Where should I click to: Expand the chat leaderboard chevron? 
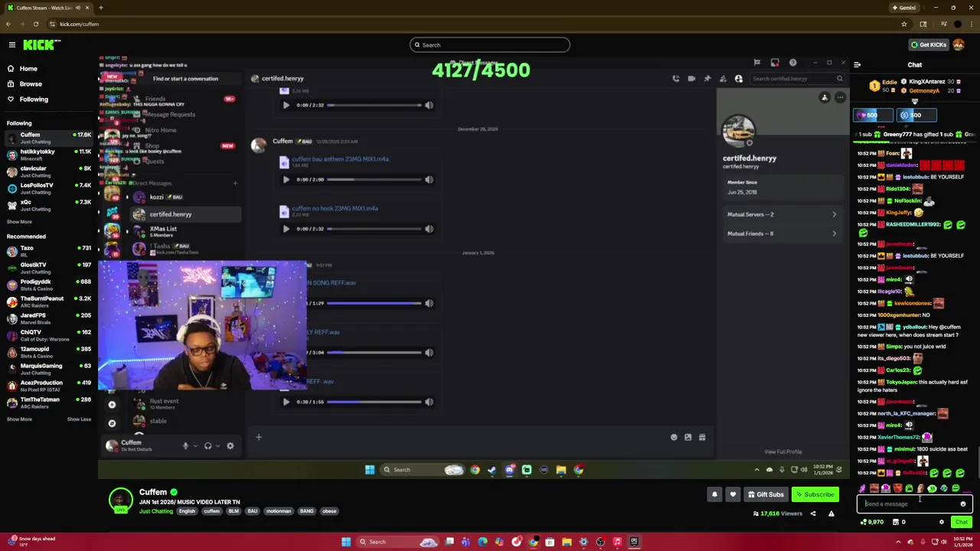tap(915, 101)
